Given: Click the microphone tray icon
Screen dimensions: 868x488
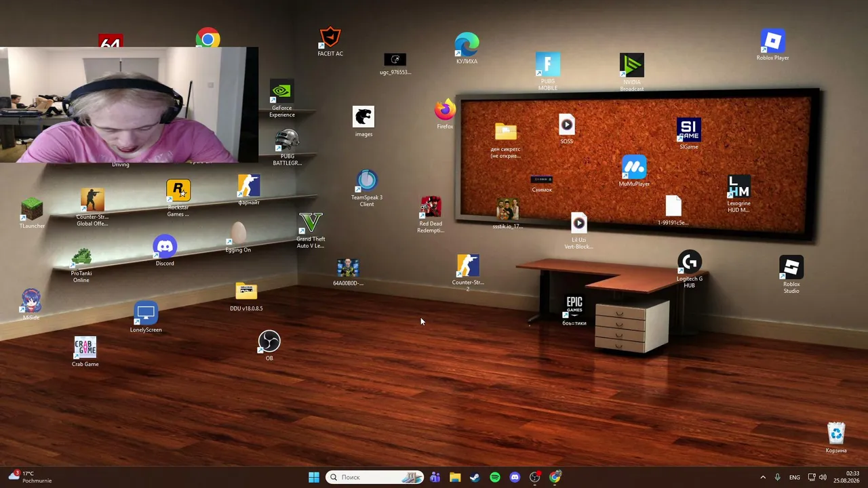Looking at the screenshot, I should [778, 477].
